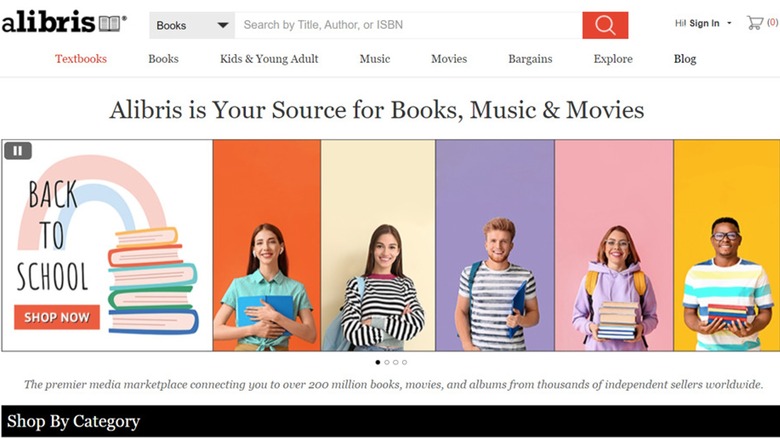
Task: Open the Textbooks menu
Action: (x=81, y=59)
